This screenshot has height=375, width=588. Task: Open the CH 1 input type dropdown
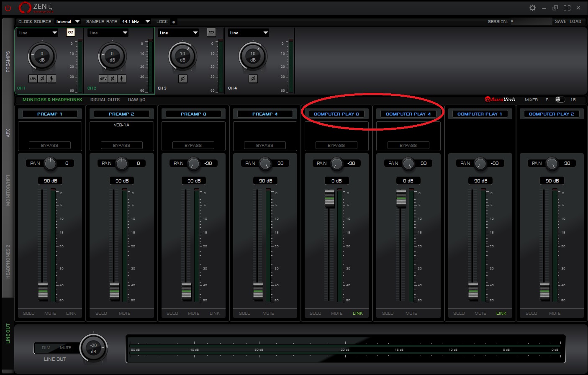38,33
